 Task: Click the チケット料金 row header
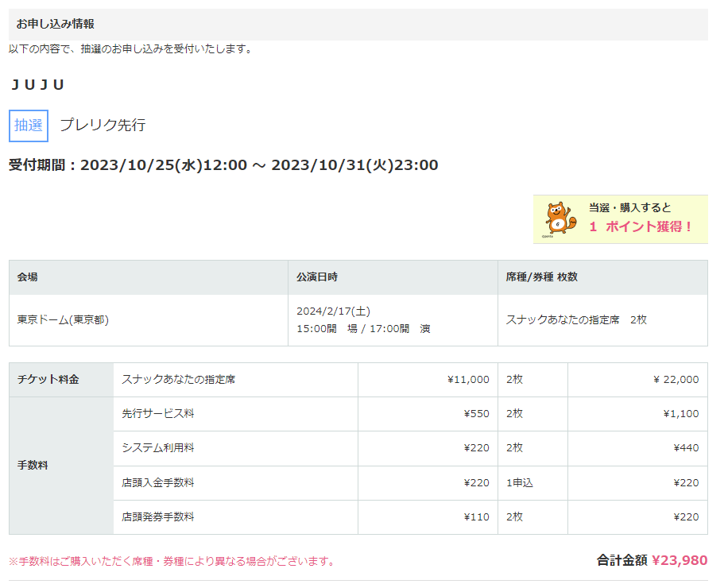(48, 380)
